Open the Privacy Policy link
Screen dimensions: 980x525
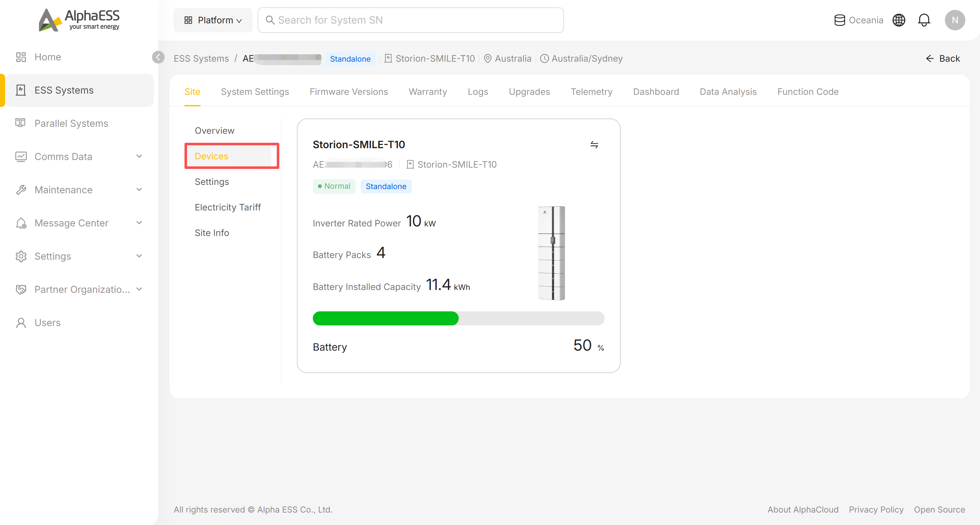click(x=876, y=509)
